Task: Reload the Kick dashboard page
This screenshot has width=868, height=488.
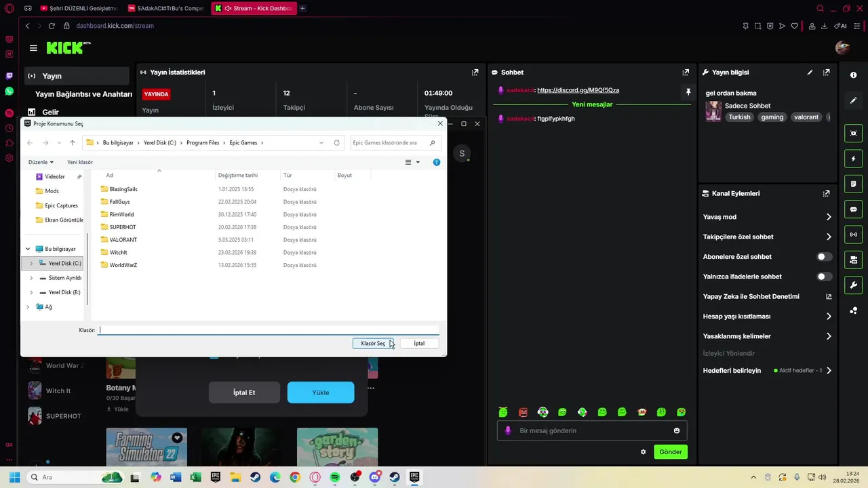Action: point(52,26)
